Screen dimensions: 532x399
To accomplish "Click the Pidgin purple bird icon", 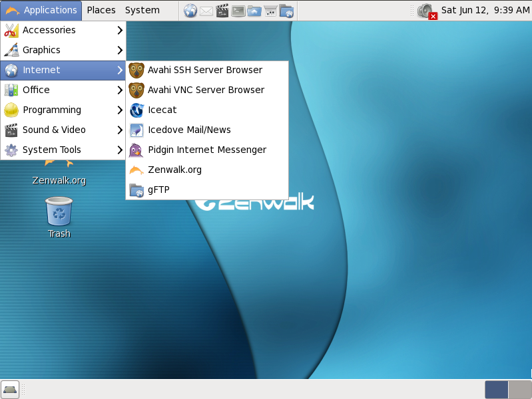I will tap(136, 150).
